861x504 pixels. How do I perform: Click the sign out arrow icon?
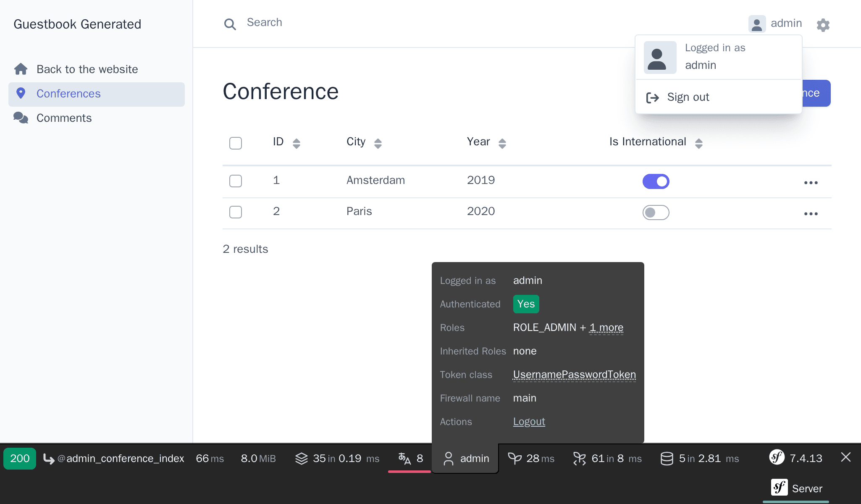[652, 97]
